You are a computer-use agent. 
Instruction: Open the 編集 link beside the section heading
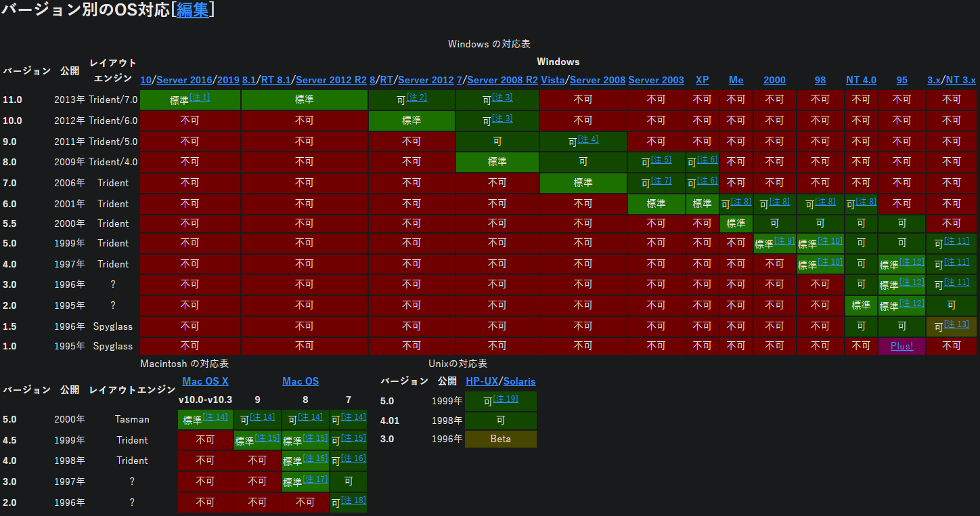[193, 10]
